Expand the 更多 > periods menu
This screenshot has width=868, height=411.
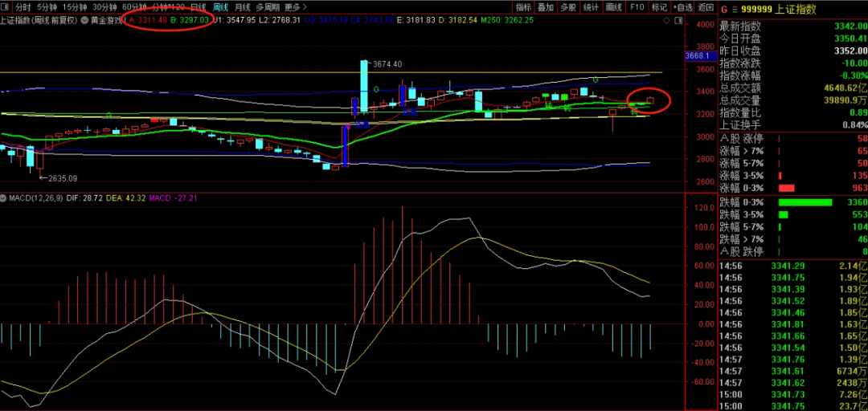(x=295, y=8)
